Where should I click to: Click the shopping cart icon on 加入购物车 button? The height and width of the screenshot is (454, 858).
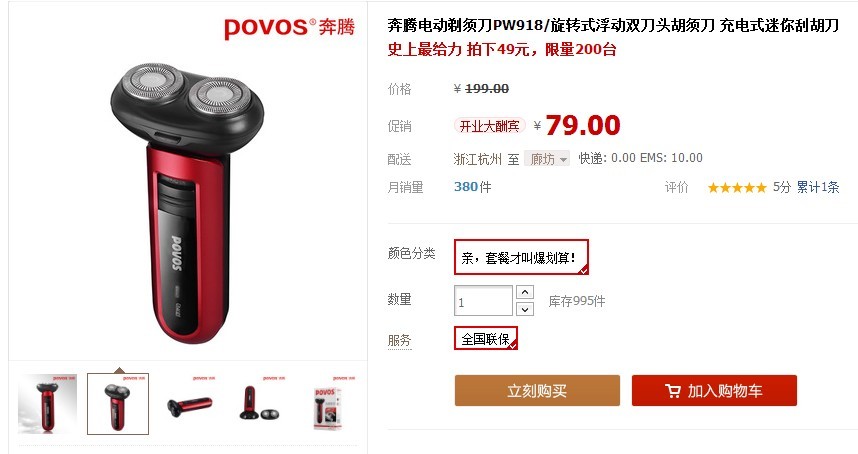(673, 391)
